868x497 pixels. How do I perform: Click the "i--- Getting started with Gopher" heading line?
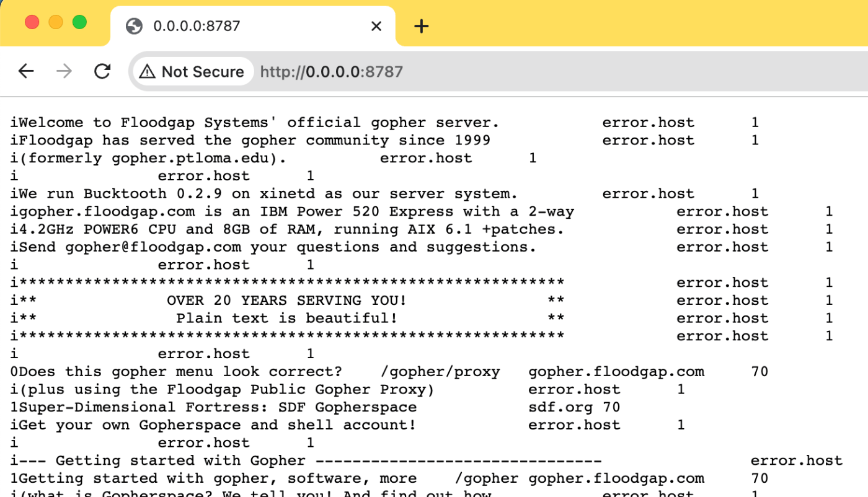point(306,462)
